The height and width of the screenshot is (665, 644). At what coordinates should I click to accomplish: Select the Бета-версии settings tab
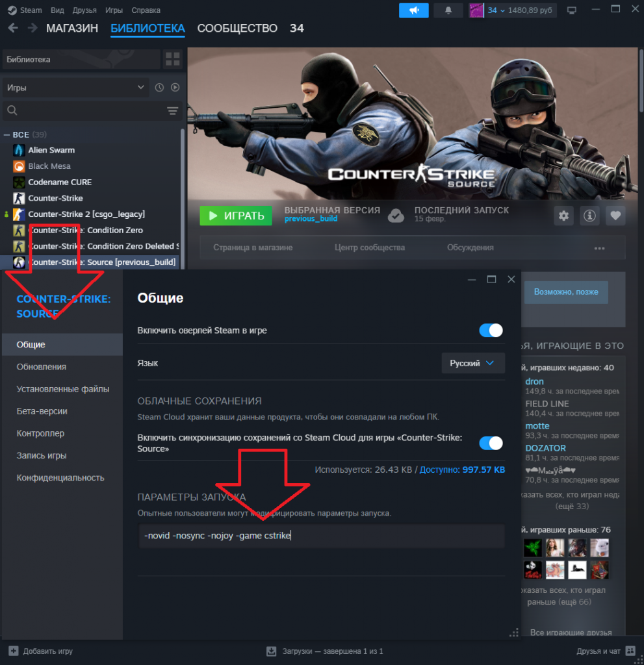click(x=42, y=411)
